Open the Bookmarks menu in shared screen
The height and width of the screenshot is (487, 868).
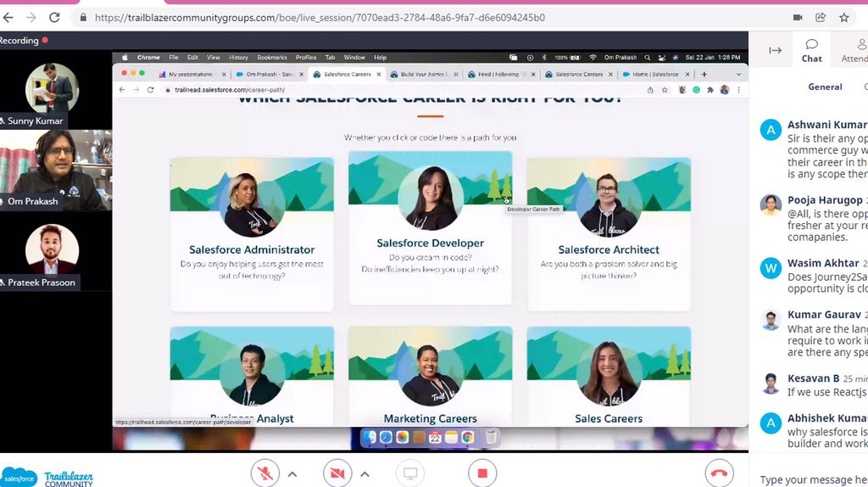click(272, 58)
